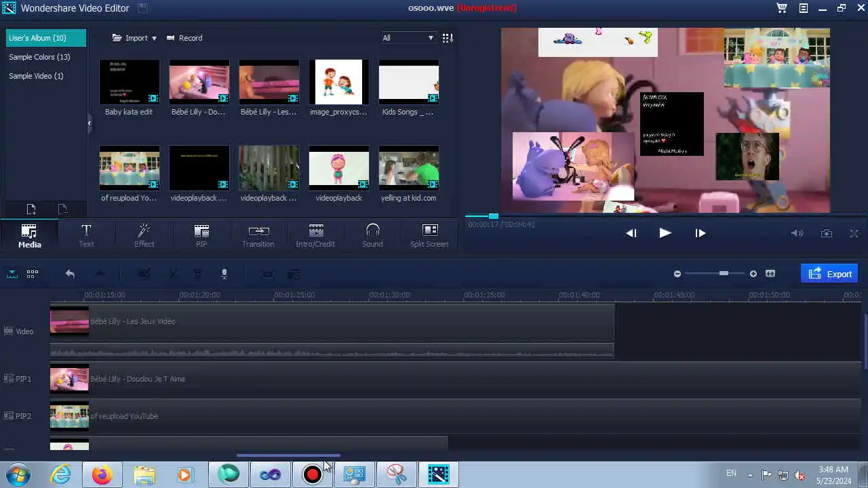868x488 pixels.
Task: Select the of reupload Yo... thumbnail
Action: click(129, 168)
